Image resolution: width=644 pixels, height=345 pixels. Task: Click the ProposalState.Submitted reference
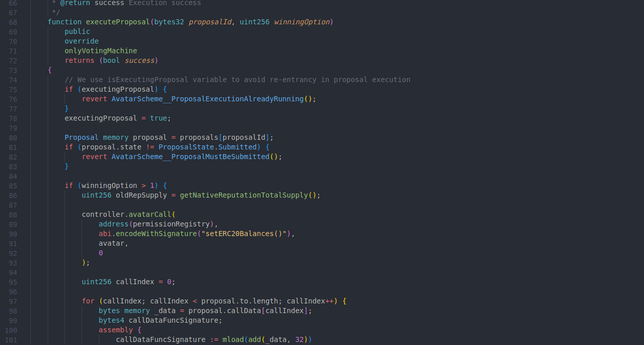(208, 147)
